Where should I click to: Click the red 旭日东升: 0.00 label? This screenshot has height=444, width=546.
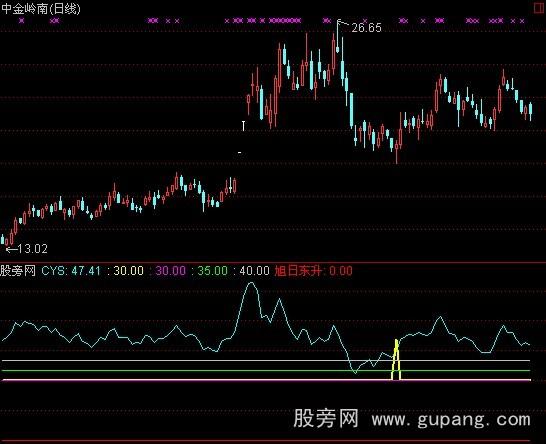click(x=313, y=271)
